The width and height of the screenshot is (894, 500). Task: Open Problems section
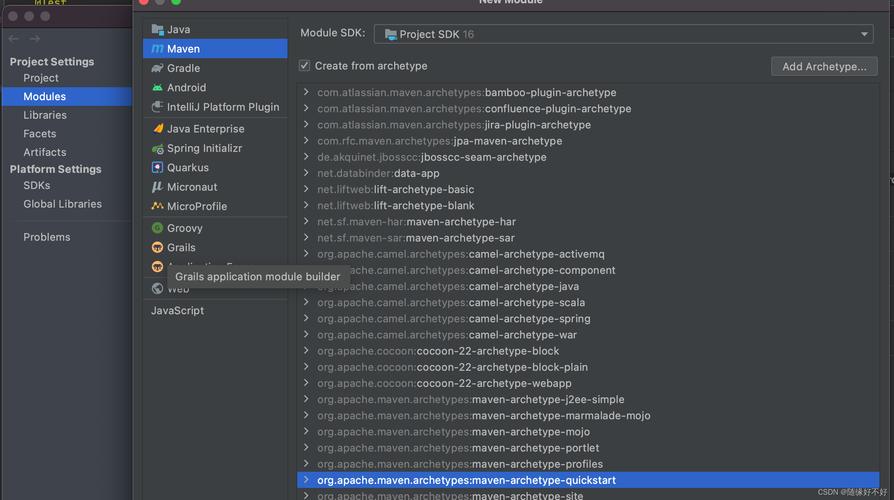[47, 237]
